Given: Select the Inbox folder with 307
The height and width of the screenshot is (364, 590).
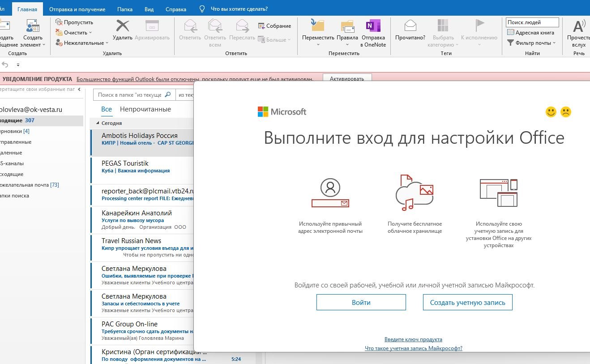Looking at the screenshot, I should click(42, 120).
